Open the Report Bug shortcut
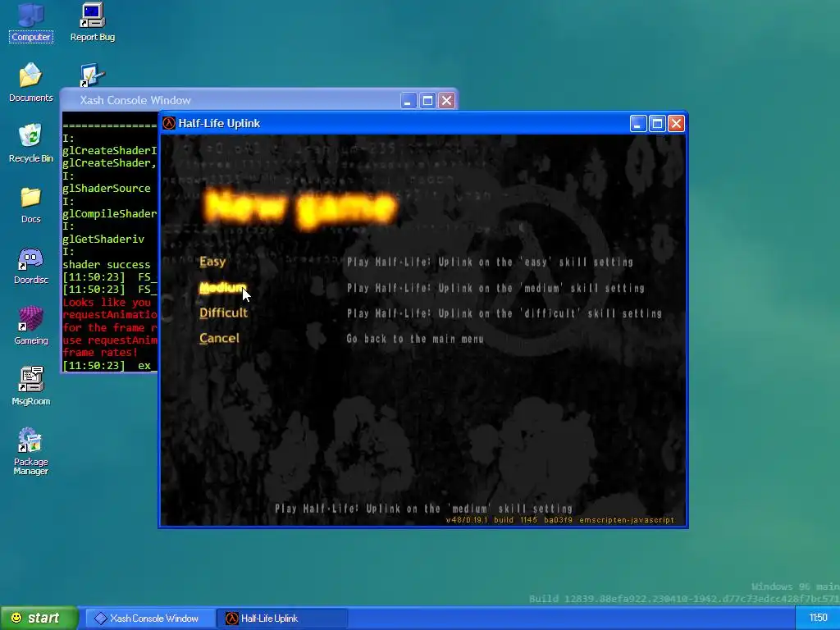 pos(92,22)
